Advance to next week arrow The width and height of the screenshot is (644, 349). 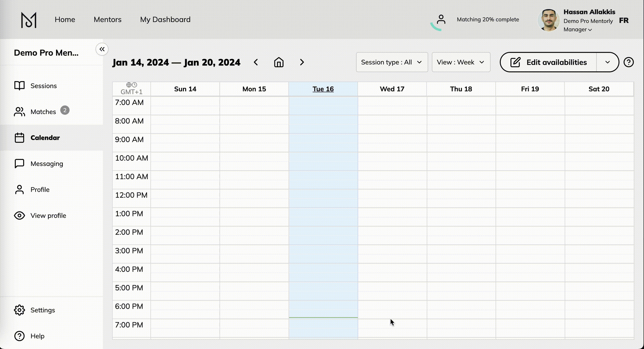(x=302, y=62)
